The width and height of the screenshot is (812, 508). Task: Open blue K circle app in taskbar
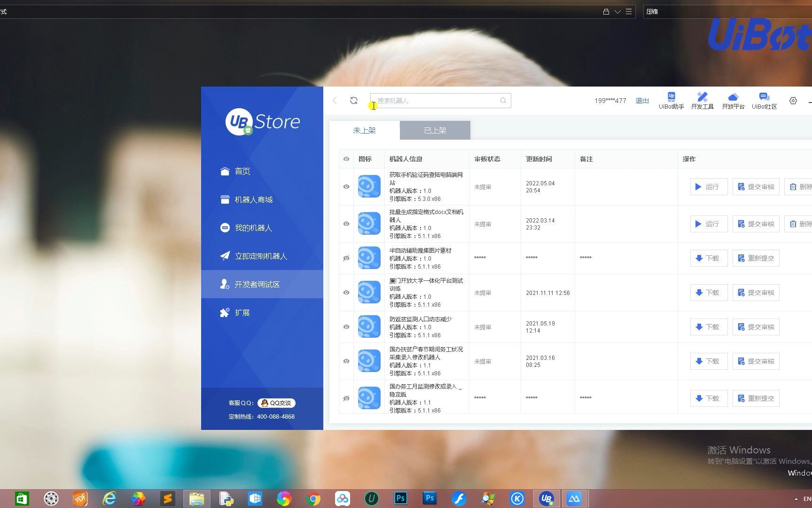point(517,499)
